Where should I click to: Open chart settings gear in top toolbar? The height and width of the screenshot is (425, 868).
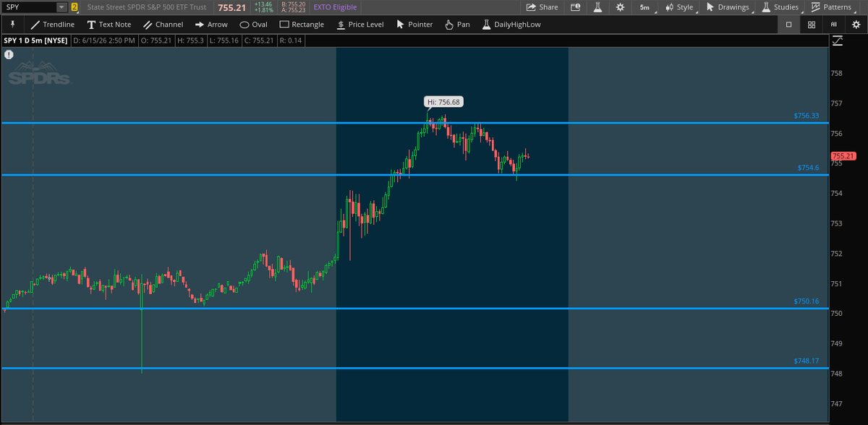620,7
